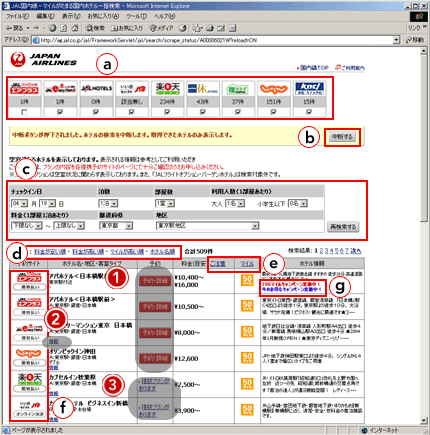Click the Forward arrow in toolbar

coord(37,28)
